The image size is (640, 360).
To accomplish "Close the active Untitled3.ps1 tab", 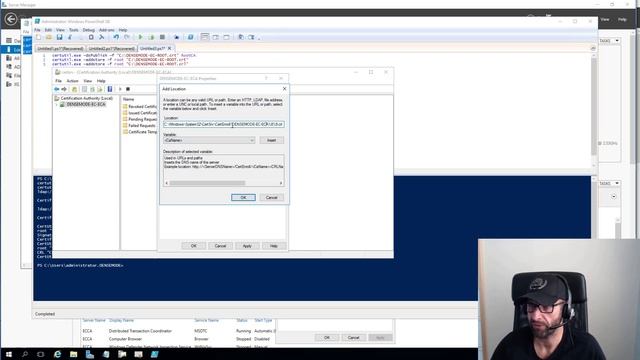I will [x=170, y=48].
